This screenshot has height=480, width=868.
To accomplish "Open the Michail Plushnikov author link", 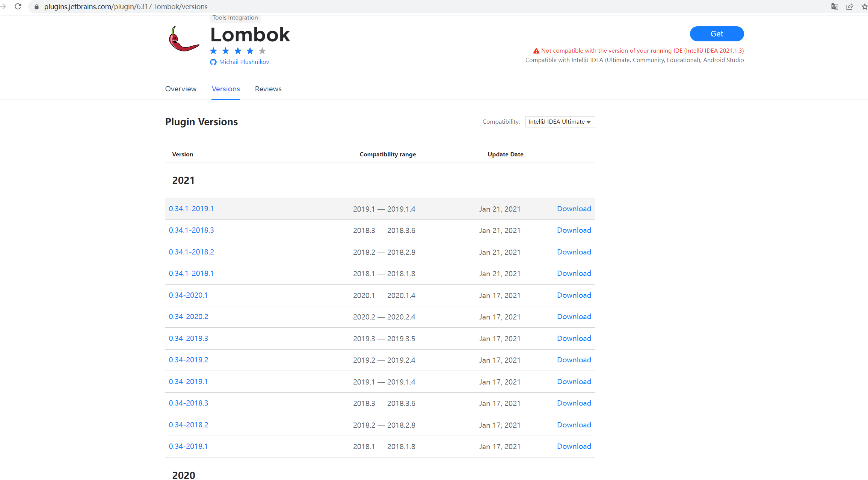I will (x=244, y=62).
